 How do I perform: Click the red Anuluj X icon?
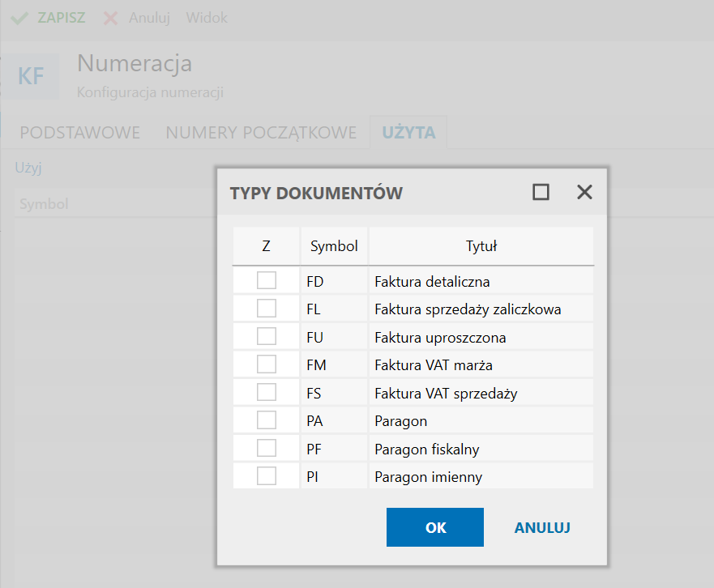(x=111, y=18)
